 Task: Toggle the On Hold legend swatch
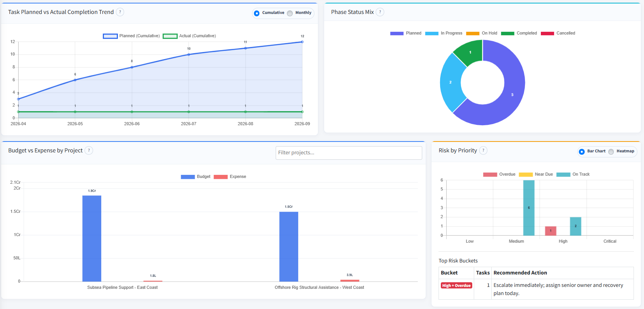coord(473,33)
